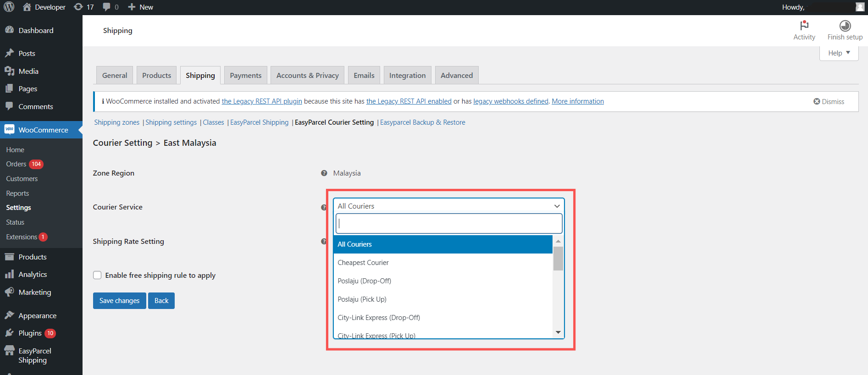868x375 pixels.
Task: Click the Zone Region help tooltip icon
Action: [324, 173]
